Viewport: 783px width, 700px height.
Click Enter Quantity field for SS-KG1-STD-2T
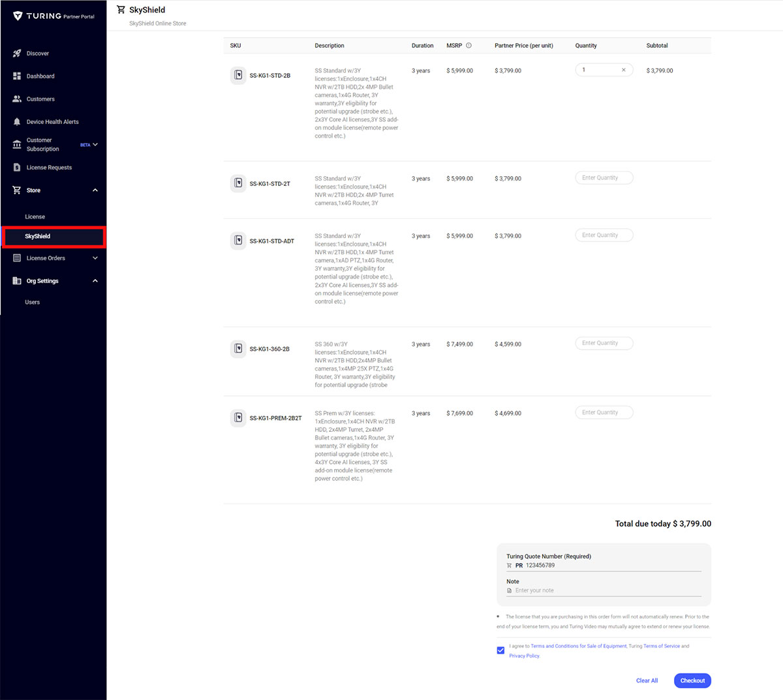tap(604, 177)
